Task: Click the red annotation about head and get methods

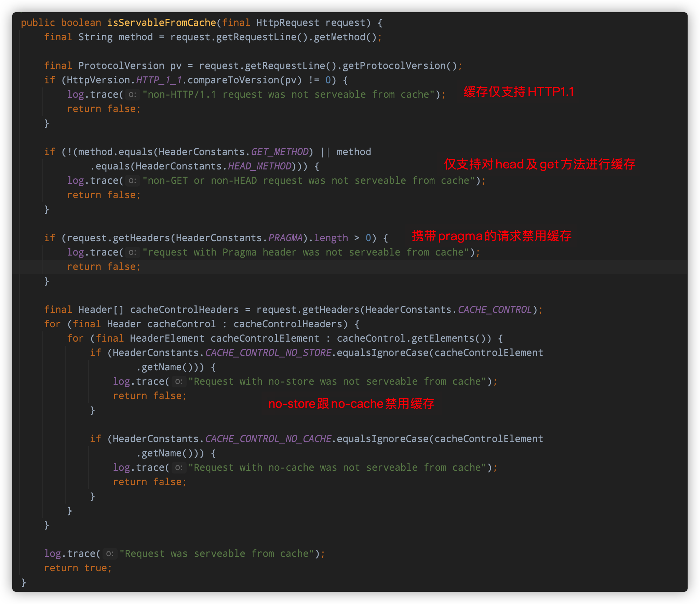Action: point(539,164)
